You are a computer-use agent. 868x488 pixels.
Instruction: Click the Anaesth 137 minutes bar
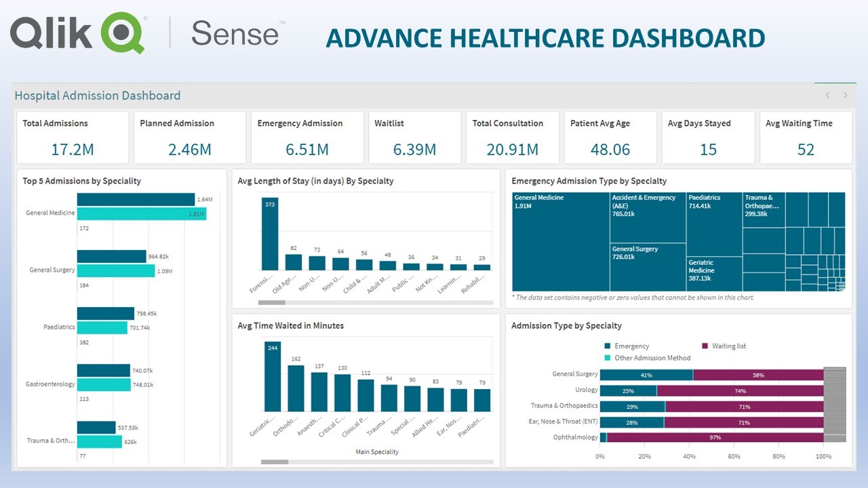tap(319, 392)
